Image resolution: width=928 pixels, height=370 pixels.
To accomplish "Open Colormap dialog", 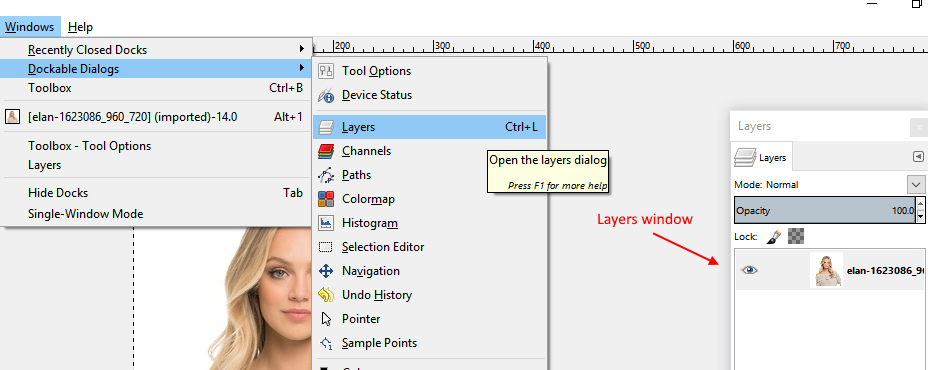I will (x=430, y=199).
